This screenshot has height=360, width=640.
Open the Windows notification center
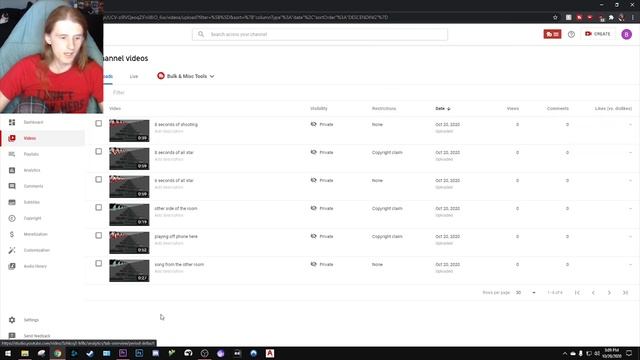coord(629,353)
